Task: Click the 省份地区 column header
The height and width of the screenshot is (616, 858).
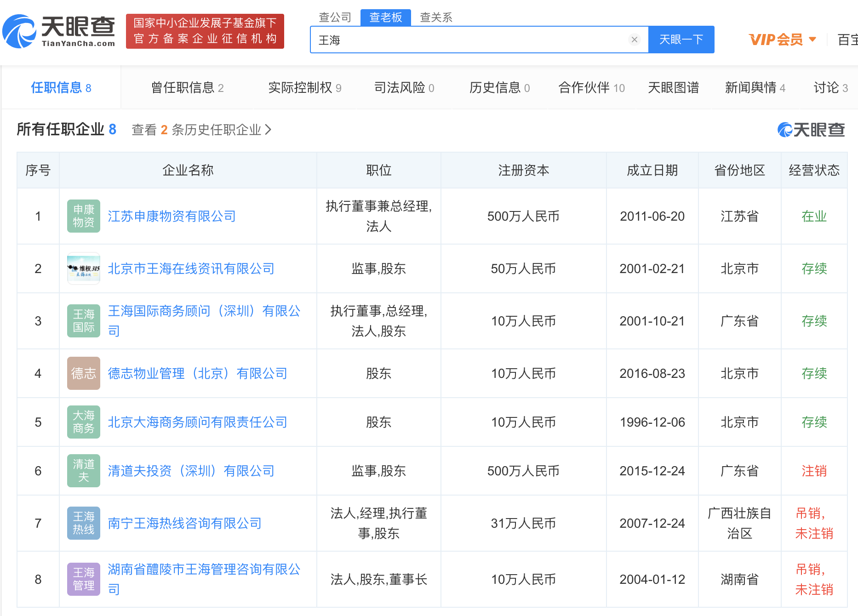Action: [740, 170]
